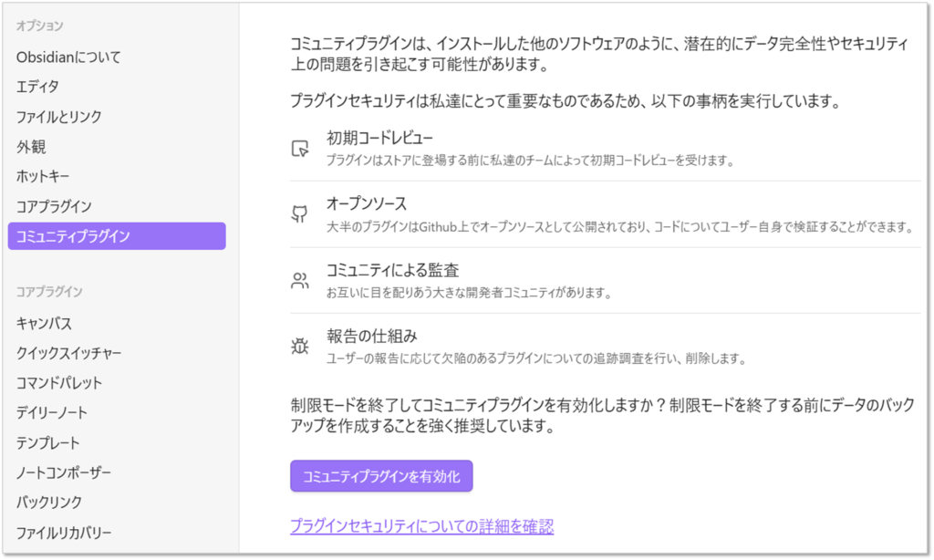Image resolution: width=934 pixels, height=560 pixels.
Task: Click the initial code review icon
Action: click(x=299, y=148)
